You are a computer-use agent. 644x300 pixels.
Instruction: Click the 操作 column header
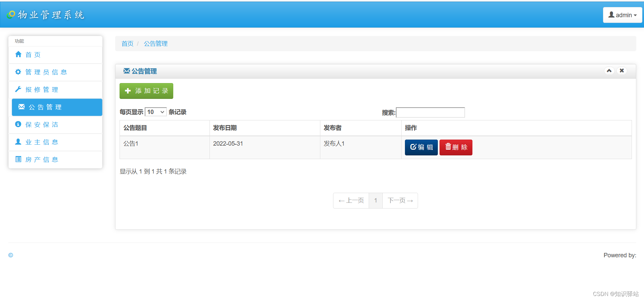[x=516, y=128]
